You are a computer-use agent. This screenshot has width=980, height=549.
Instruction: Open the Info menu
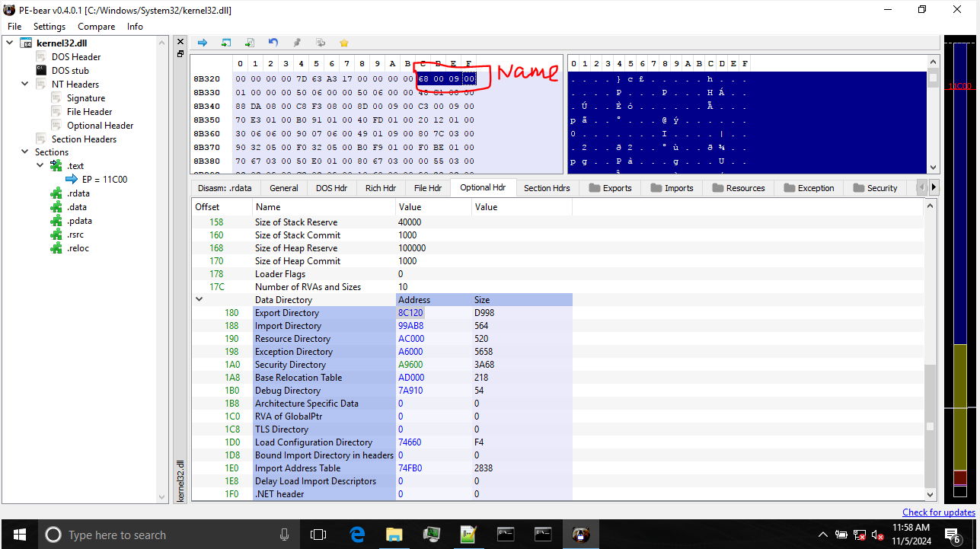135,27
